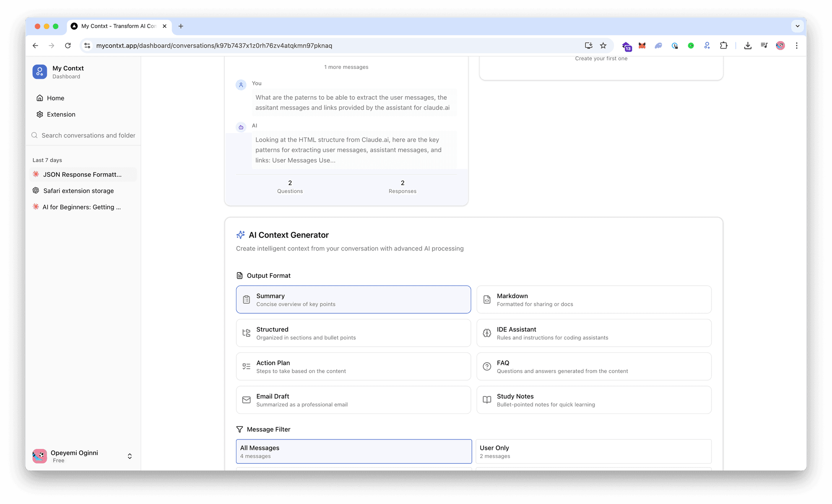Open the Safari extension storage conversation
The image size is (832, 504).
(x=78, y=191)
